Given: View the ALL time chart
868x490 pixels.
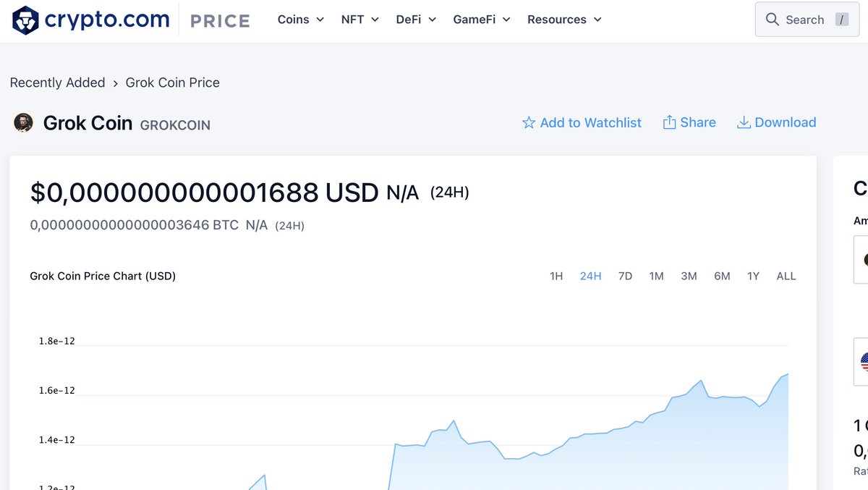Looking at the screenshot, I should coord(786,276).
